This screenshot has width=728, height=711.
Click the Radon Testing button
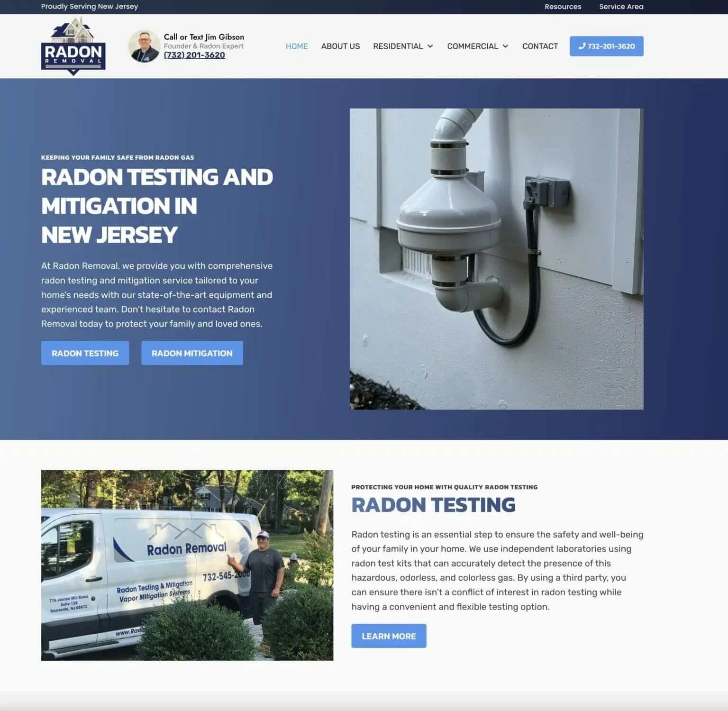[85, 353]
